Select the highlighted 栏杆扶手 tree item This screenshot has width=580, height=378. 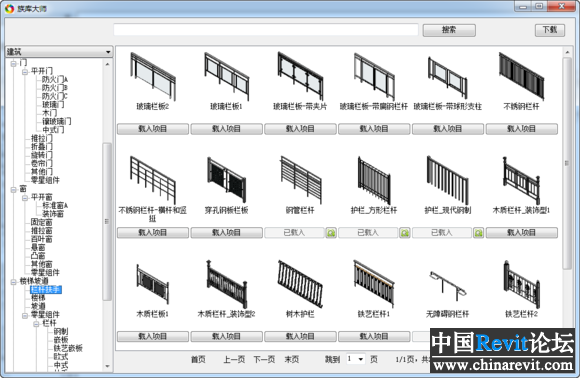click(x=45, y=290)
